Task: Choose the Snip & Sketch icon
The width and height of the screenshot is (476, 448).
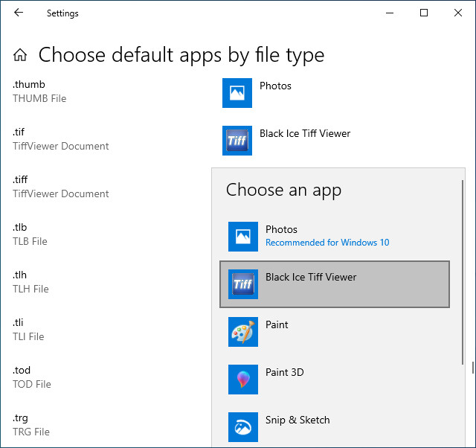Action: coord(243,427)
